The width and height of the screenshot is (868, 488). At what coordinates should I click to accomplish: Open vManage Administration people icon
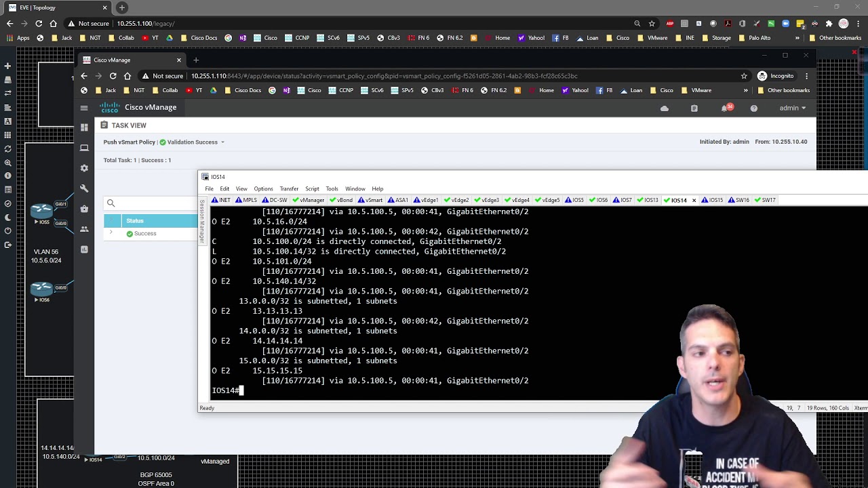click(x=84, y=229)
